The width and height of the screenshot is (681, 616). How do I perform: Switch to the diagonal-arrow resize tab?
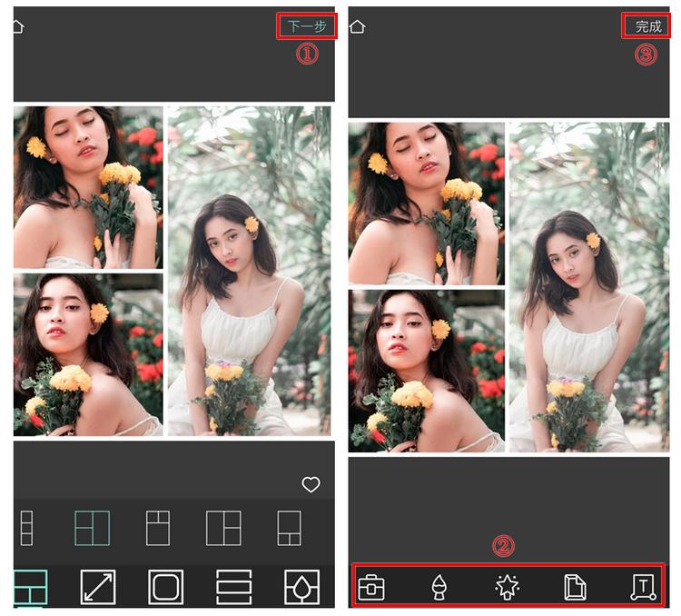98,587
